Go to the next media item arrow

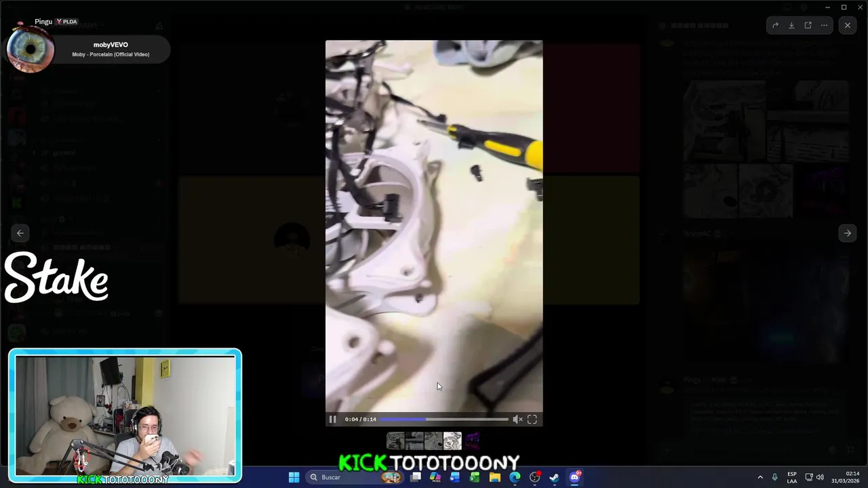(x=848, y=233)
